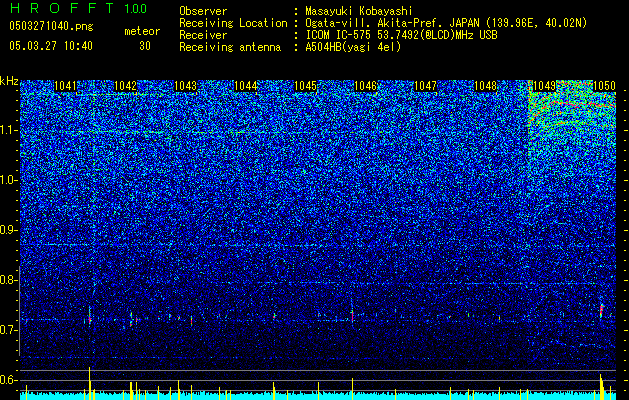Select the Ogata-vill. Akita-Pref. JAPAN location text

pos(446,23)
